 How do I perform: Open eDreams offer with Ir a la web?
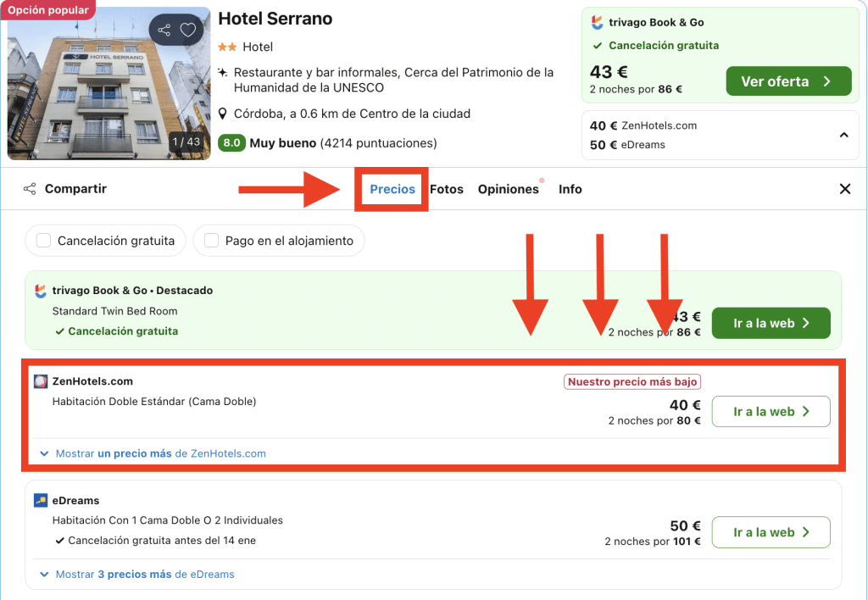pos(771,532)
